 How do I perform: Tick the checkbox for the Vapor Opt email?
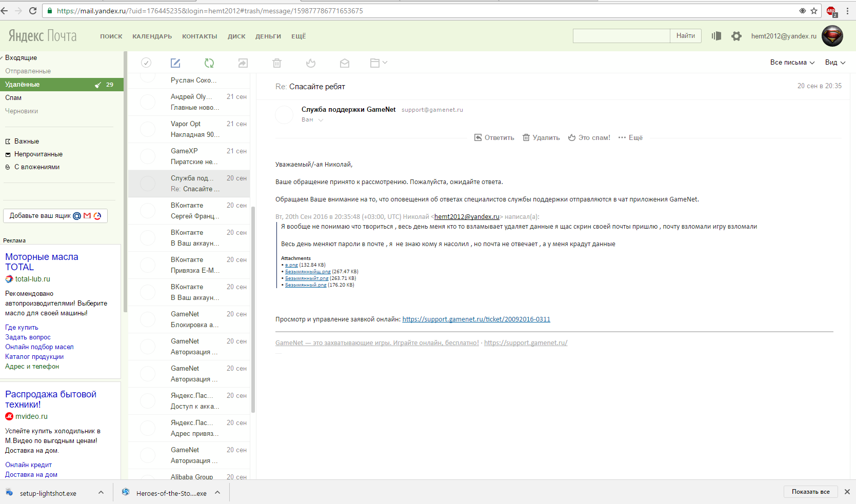pyautogui.click(x=148, y=129)
